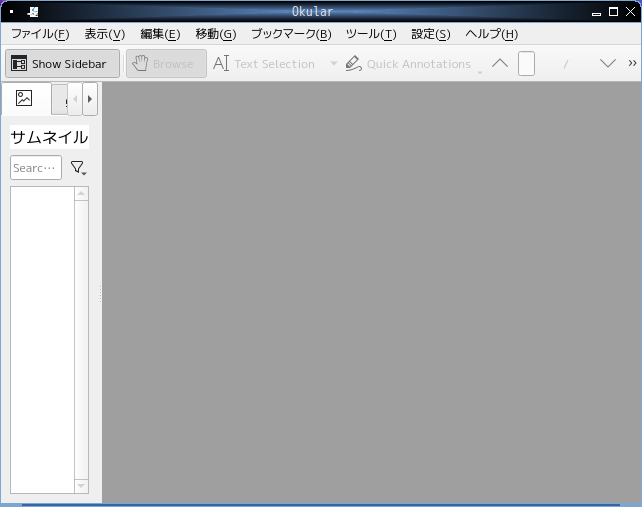Maximize the Okular window

[x=613, y=12]
